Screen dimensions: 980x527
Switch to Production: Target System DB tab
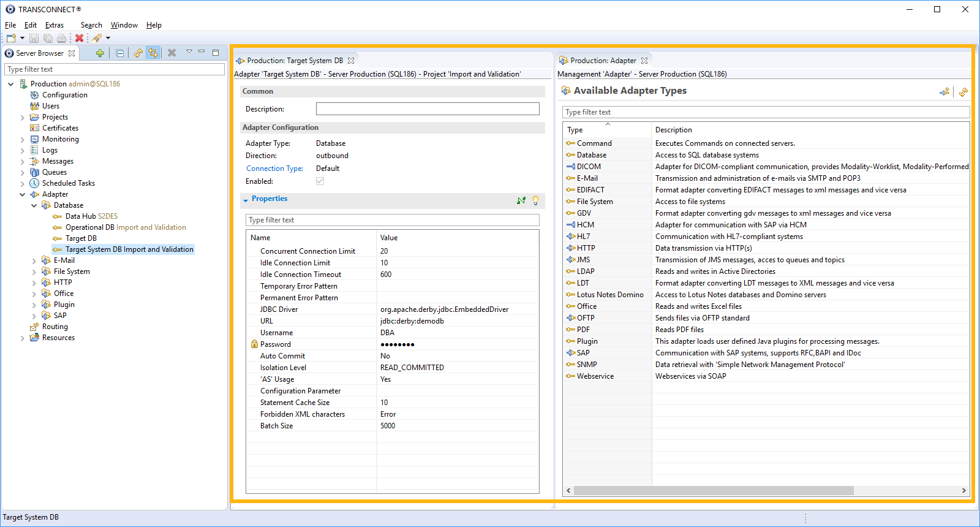click(295, 61)
